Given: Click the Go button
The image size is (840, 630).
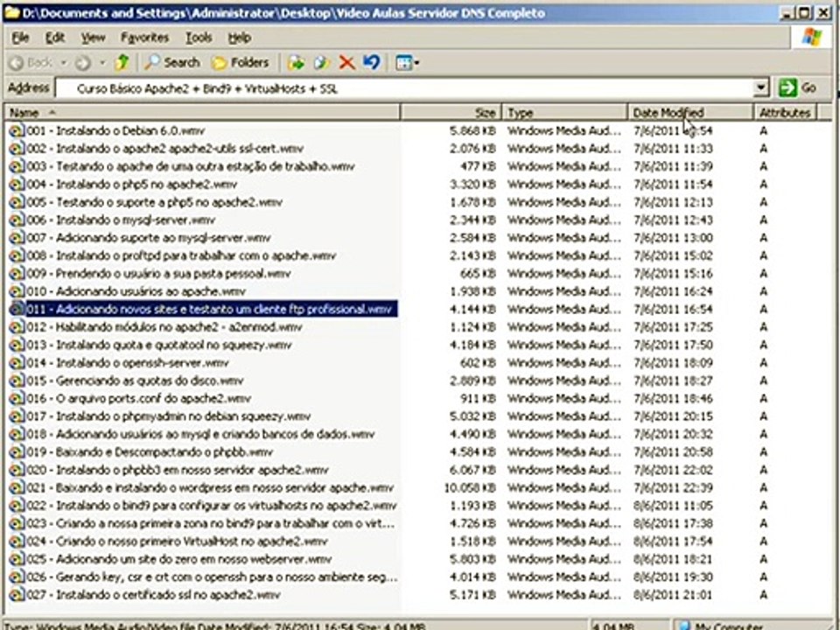Looking at the screenshot, I should tap(797, 87).
